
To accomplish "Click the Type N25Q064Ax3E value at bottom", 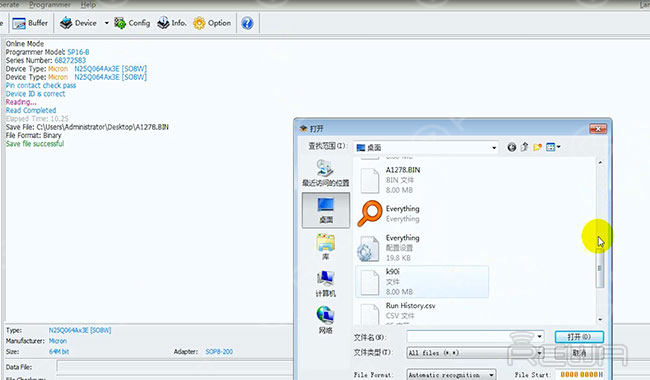I will pyautogui.click(x=80, y=330).
